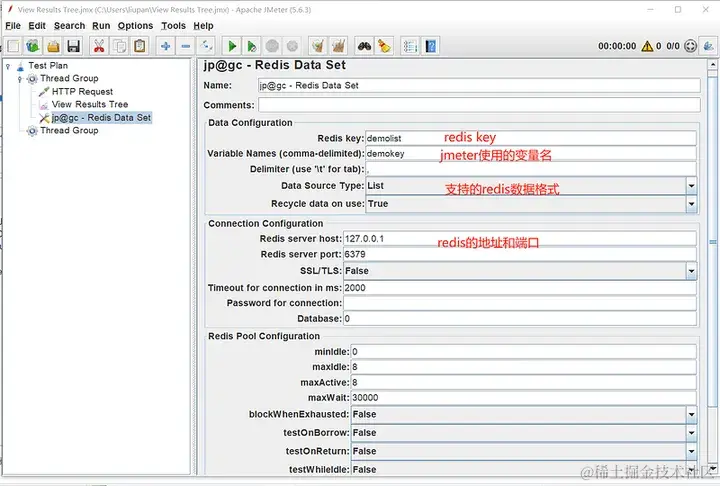720x486 pixels.
Task: Open the File menu
Action: coord(13,26)
